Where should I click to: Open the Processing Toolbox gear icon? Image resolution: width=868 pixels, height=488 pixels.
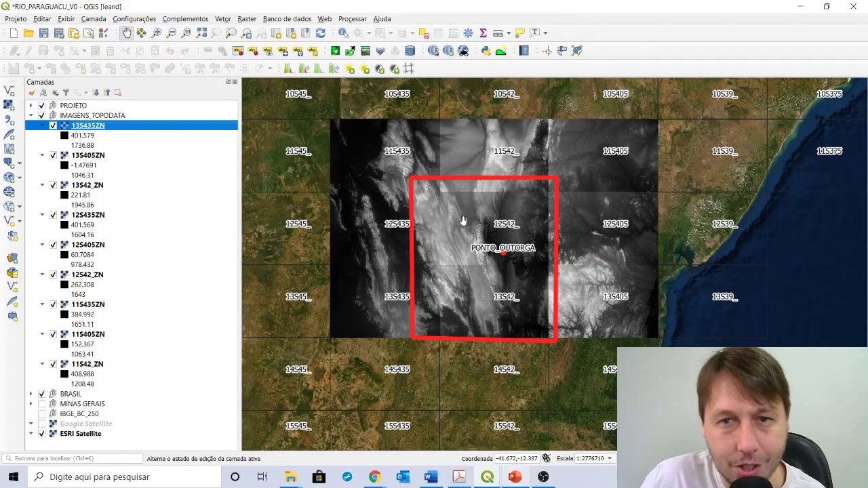(x=468, y=33)
